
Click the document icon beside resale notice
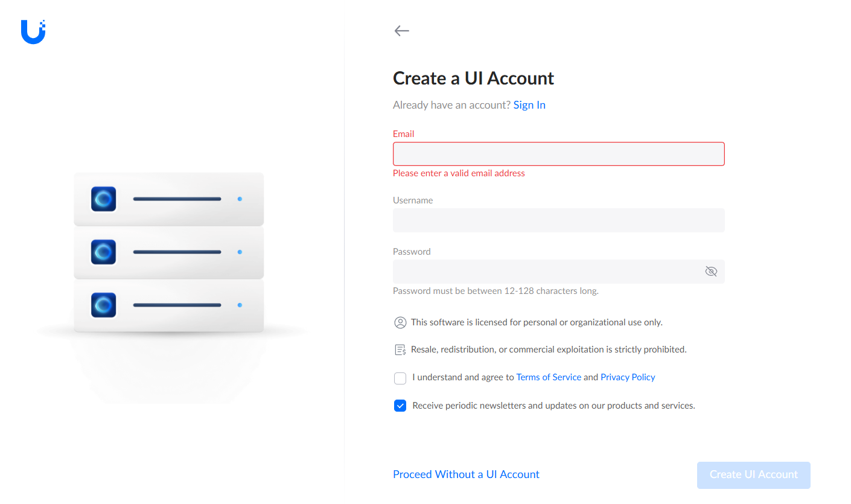400,349
